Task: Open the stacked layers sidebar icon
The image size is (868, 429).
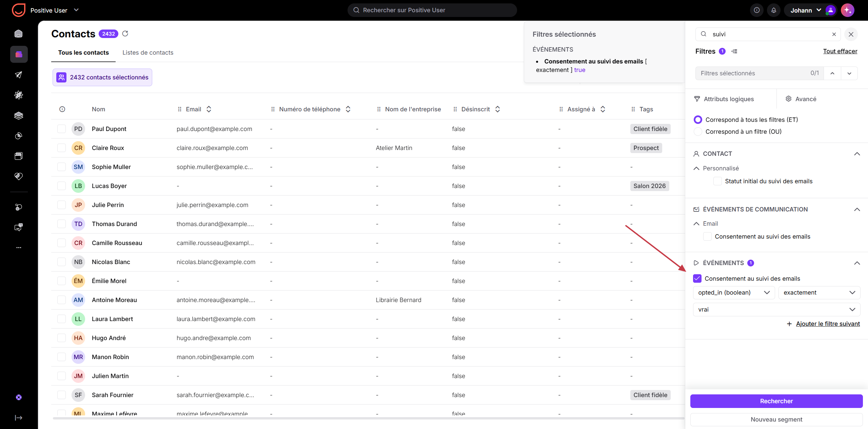Action: (19, 115)
